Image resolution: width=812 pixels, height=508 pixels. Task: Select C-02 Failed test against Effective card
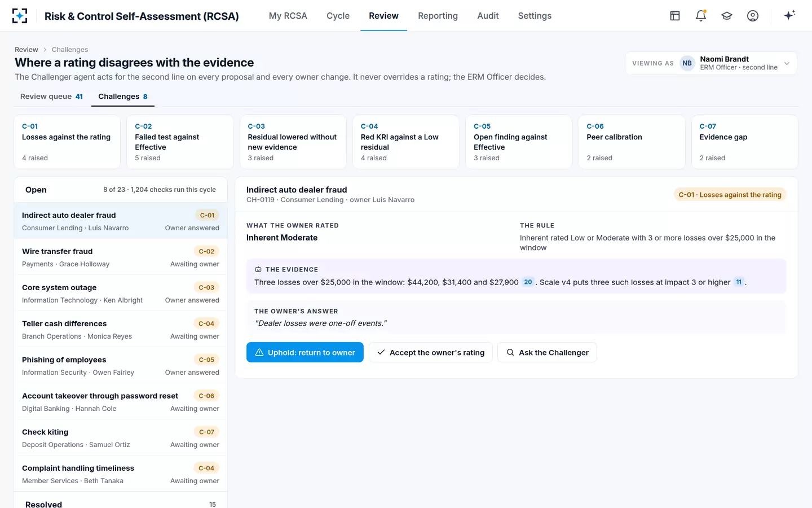click(x=180, y=142)
